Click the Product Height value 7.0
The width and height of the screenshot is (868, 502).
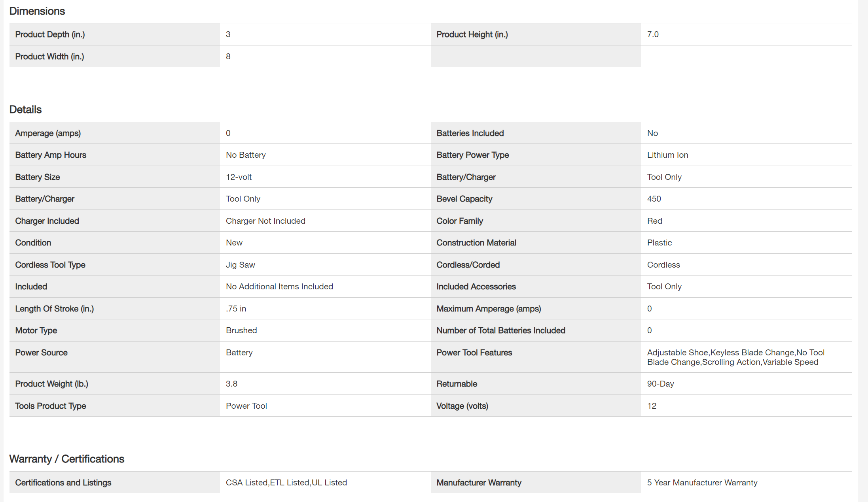coord(653,34)
